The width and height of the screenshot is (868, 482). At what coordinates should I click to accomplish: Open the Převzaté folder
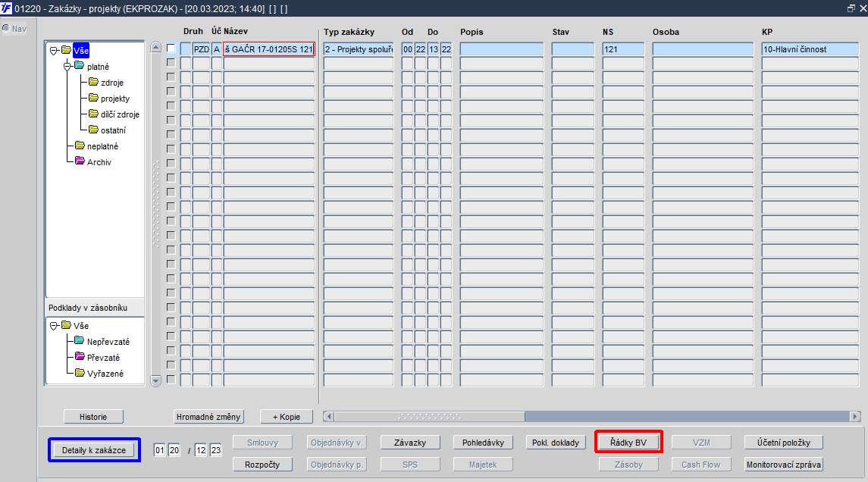97,357
